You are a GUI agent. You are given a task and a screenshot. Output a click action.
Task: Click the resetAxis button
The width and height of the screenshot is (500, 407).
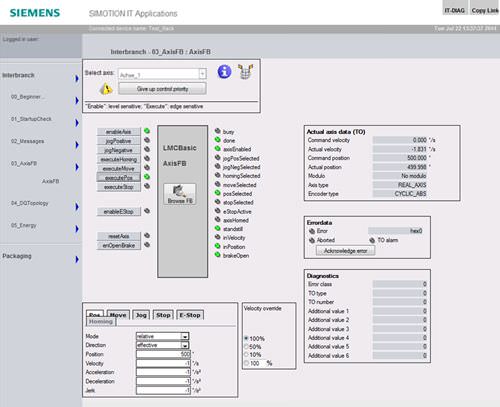tap(119, 236)
